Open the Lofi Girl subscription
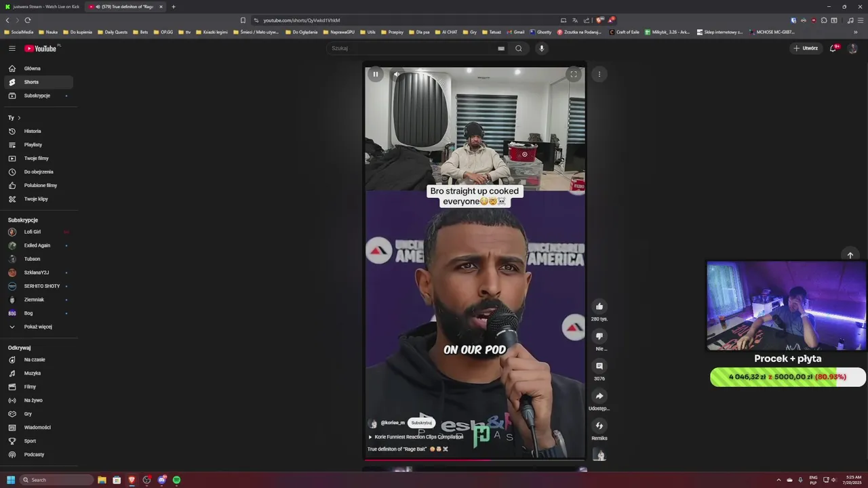The width and height of the screenshot is (868, 488). click(x=39, y=232)
